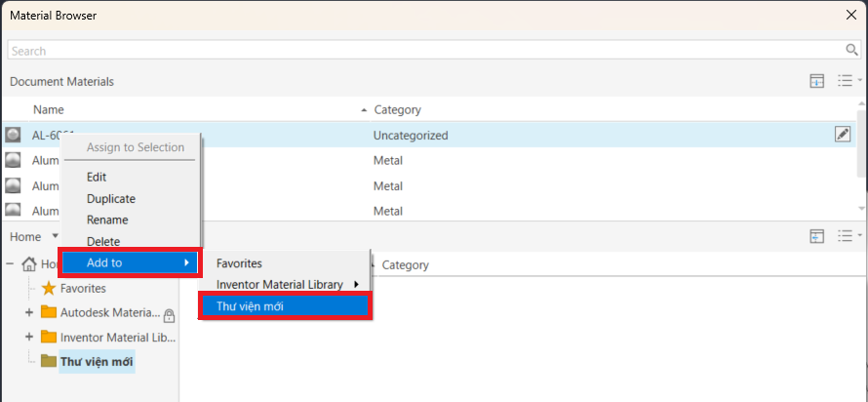Toggle library panel icon beside Document Materials
This screenshot has width=868, height=402.
(817, 81)
